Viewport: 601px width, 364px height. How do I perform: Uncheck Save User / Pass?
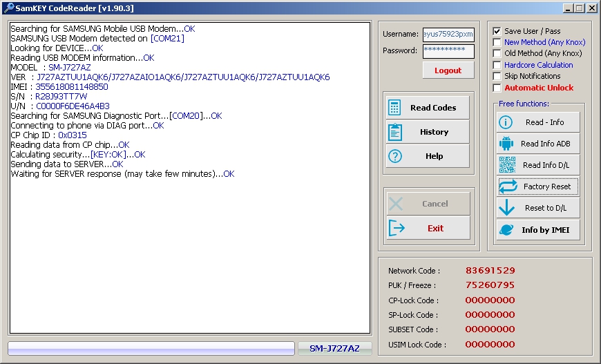[497, 31]
